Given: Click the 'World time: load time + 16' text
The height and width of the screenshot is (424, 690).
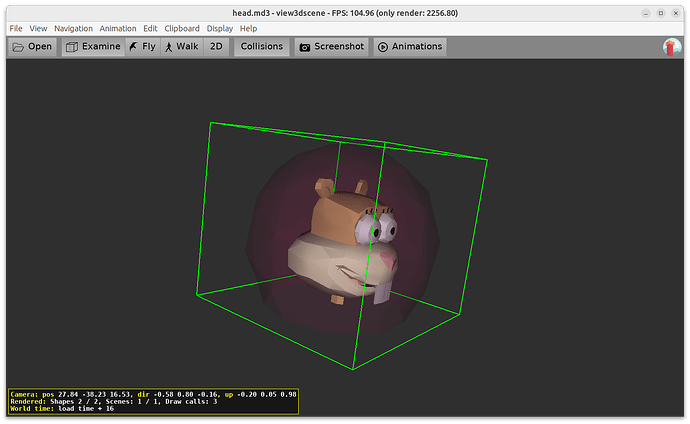Looking at the screenshot, I should click(x=62, y=409).
